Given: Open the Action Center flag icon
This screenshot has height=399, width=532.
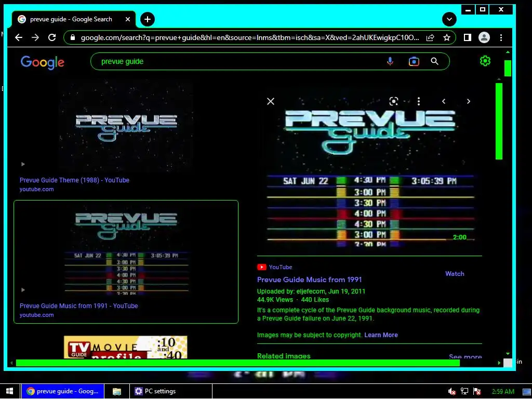Looking at the screenshot, I should coord(477,391).
